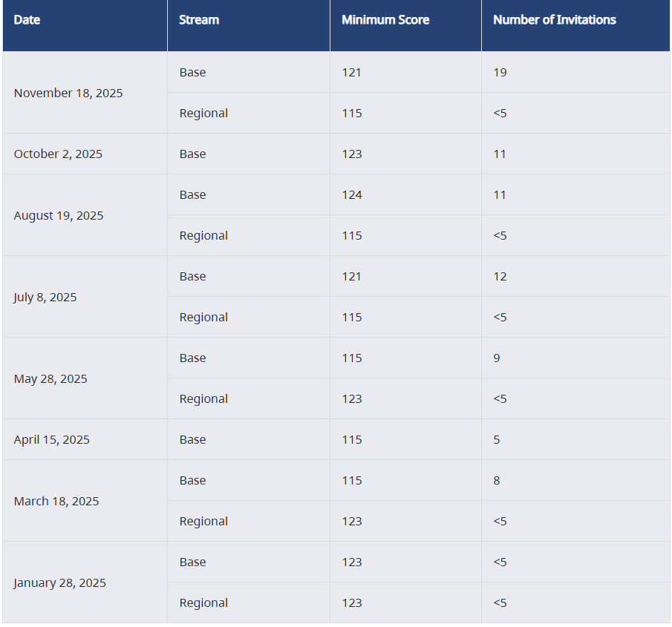Screen dimensions: 672x627
Task: Click the invitations count of 19
Action: (500, 73)
